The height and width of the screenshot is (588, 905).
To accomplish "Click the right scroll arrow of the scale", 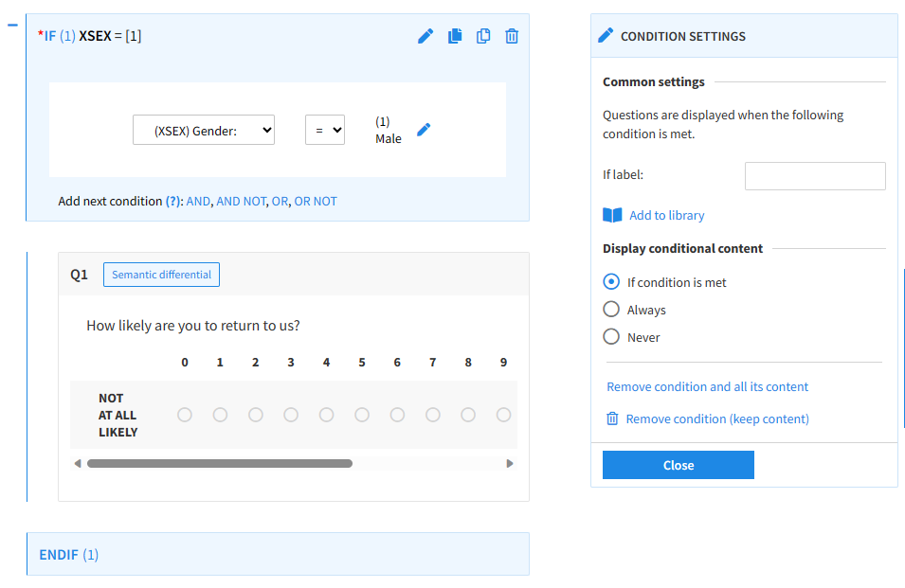I will (x=510, y=463).
